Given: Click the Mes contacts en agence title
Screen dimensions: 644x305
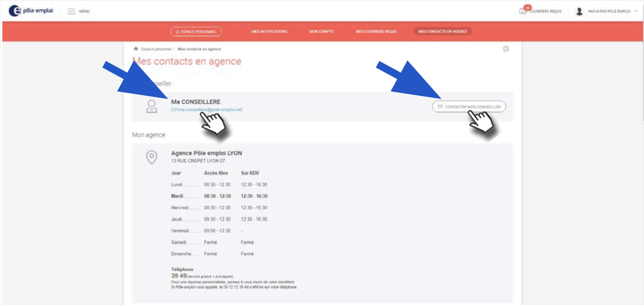Looking at the screenshot, I should pyautogui.click(x=187, y=61).
